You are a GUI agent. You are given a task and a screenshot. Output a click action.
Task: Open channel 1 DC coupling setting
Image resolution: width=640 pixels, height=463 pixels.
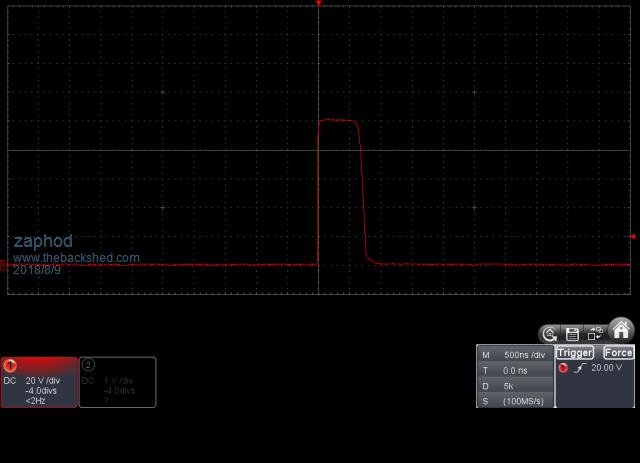pos(10,381)
